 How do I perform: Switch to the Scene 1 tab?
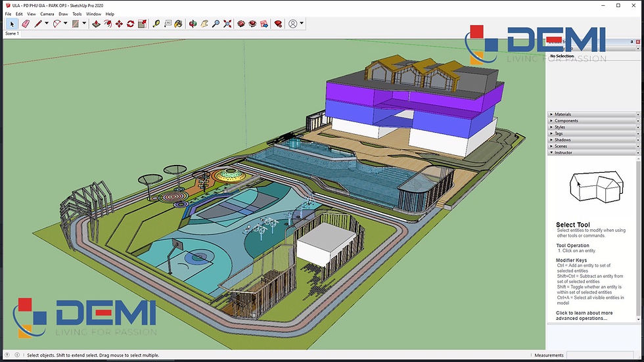12,34
